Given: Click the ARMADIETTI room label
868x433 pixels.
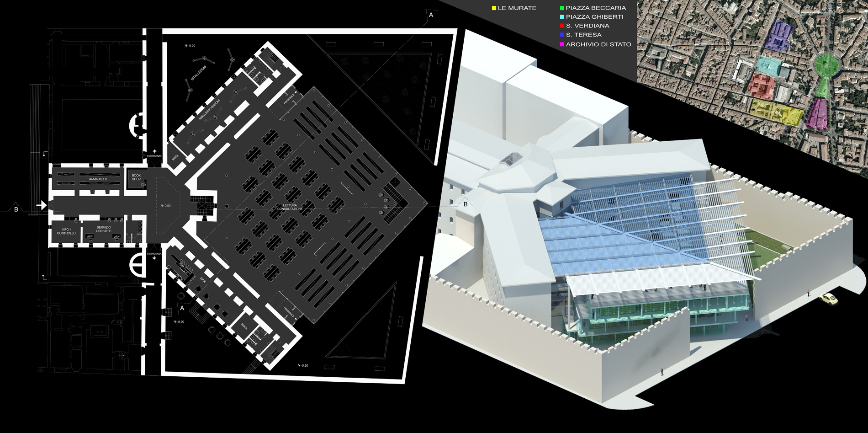Looking at the screenshot, I should click(98, 179).
